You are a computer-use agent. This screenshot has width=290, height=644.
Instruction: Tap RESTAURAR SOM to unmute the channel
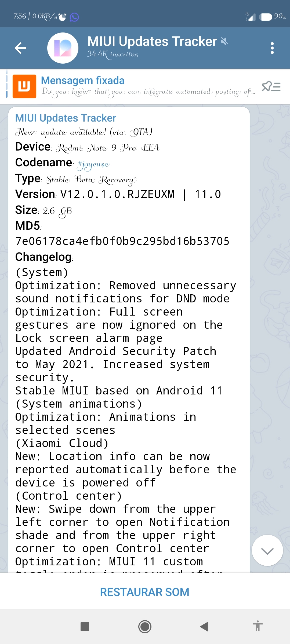(x=145, y=592)
